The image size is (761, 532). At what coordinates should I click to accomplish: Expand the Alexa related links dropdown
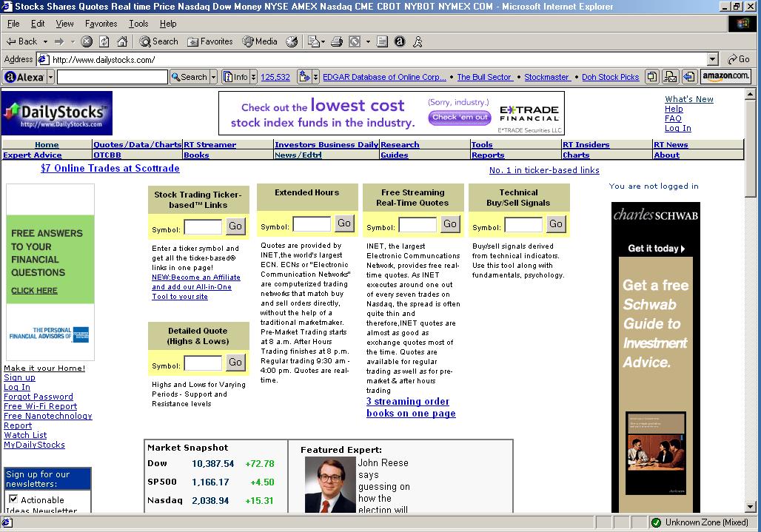[x=315, y=77]
